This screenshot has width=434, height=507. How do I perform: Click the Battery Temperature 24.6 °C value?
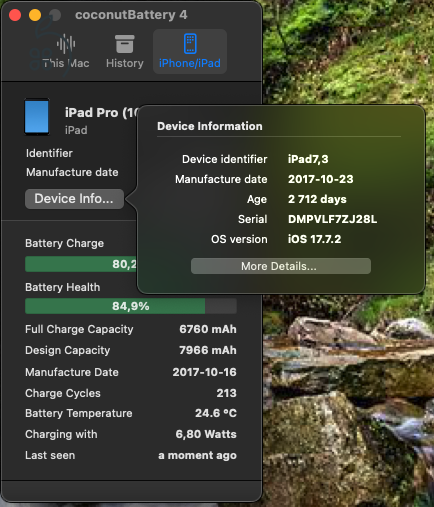[216, 413]
